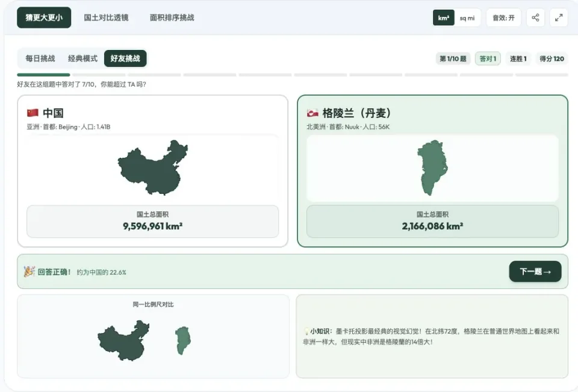
Task: Toggle fullscreen with the expand icon
Action: 559,17
